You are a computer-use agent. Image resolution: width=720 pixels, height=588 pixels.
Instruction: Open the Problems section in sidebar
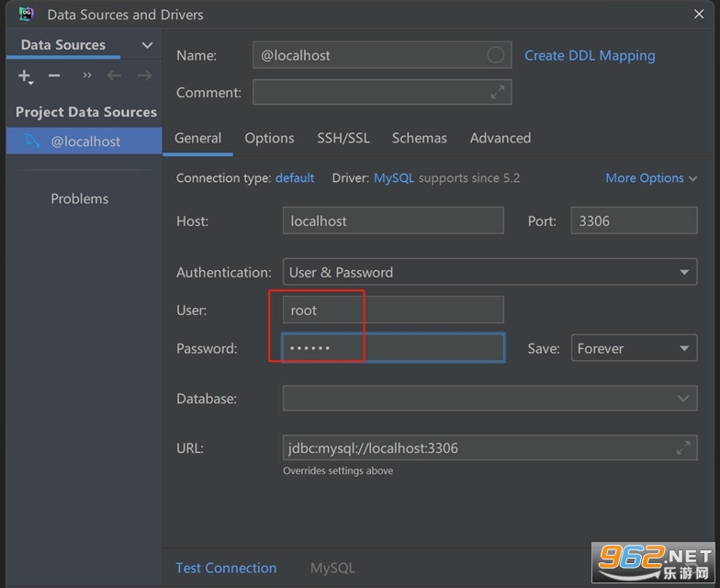(80, 198)
